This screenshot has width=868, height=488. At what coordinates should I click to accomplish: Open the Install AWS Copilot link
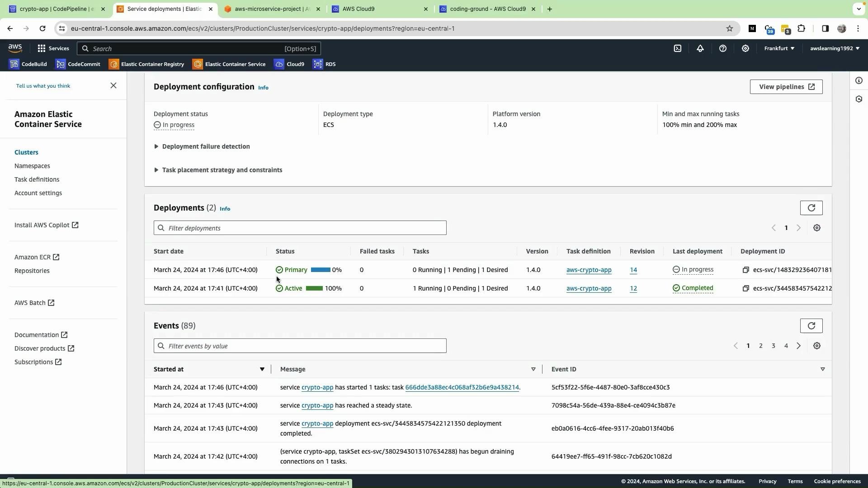(x=47, y=225)
